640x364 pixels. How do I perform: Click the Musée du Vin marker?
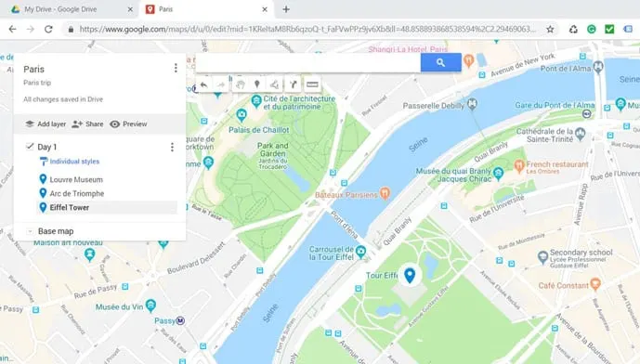pyautogui.click(x=151, y=305)
